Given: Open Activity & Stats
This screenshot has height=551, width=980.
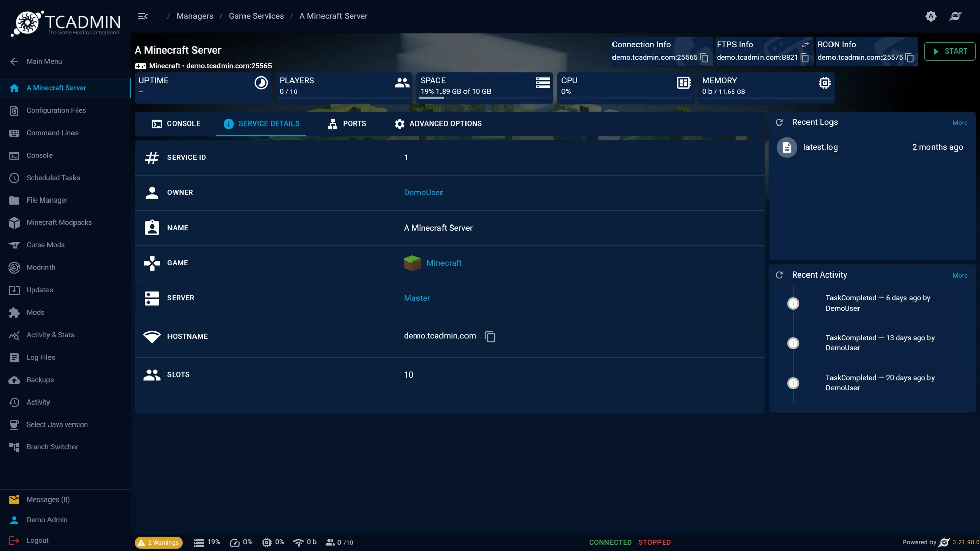Looking at the screenshot, I should (65, 335).
